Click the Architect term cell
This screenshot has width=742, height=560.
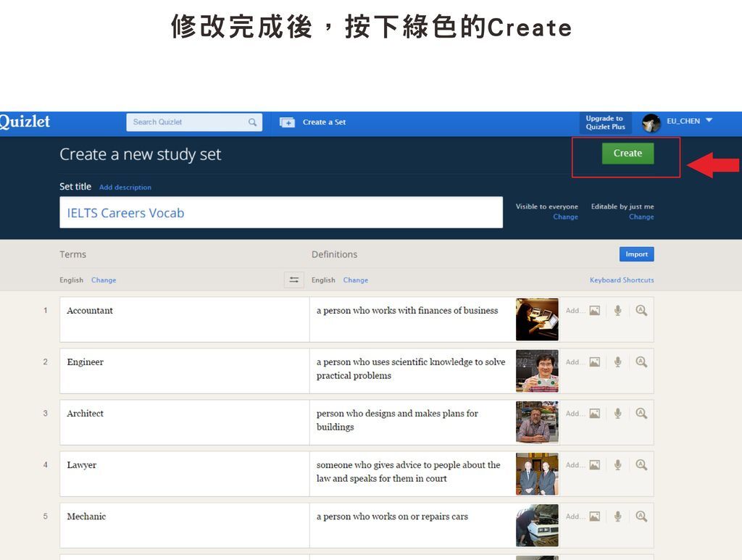click(x=185, y=422)
